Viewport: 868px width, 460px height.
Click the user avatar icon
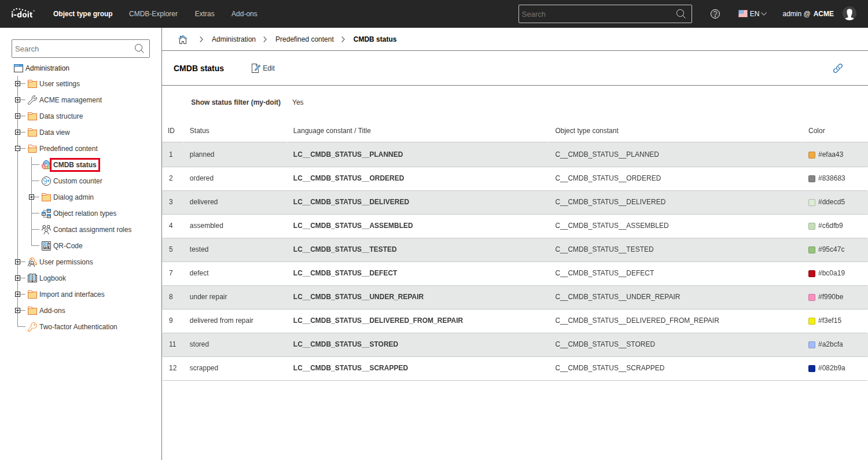(849, 14)
